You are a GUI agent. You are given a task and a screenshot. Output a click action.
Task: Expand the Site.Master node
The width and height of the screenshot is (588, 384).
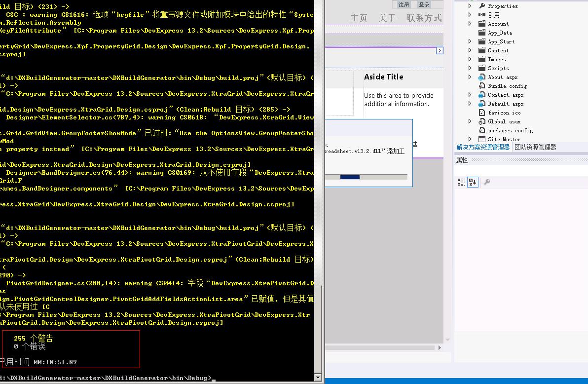tap(470, 139)
